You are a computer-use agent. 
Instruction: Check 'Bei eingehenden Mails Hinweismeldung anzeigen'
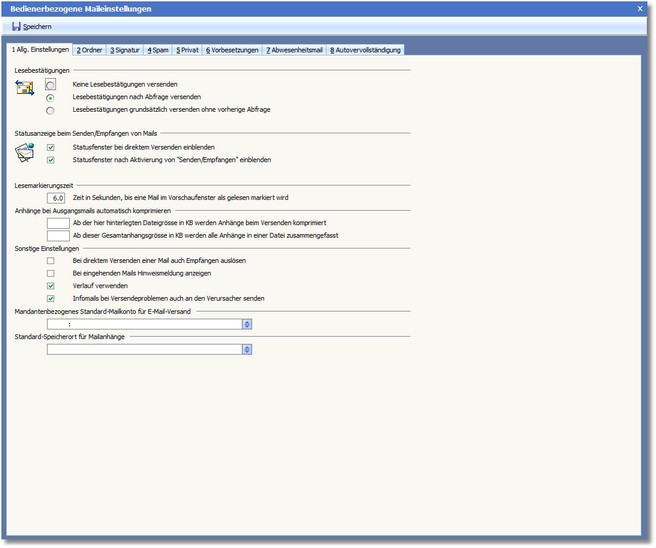[x=51, y=273]
